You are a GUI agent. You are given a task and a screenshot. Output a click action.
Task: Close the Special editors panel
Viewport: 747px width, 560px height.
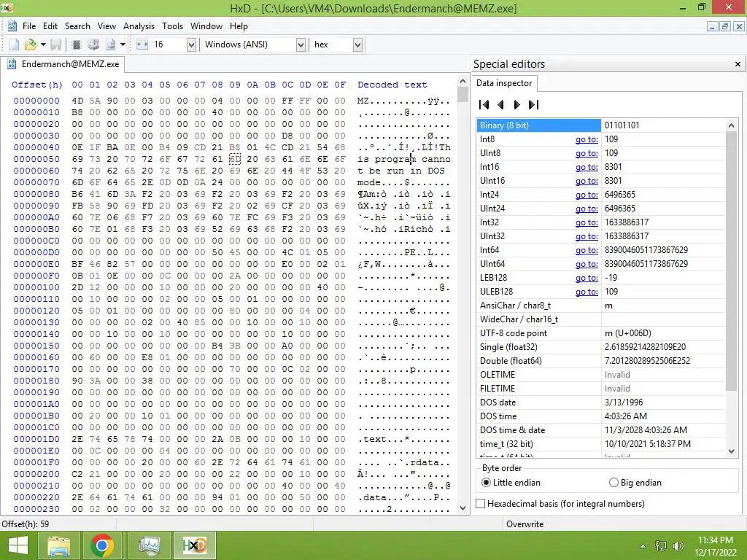click(738, 64)
